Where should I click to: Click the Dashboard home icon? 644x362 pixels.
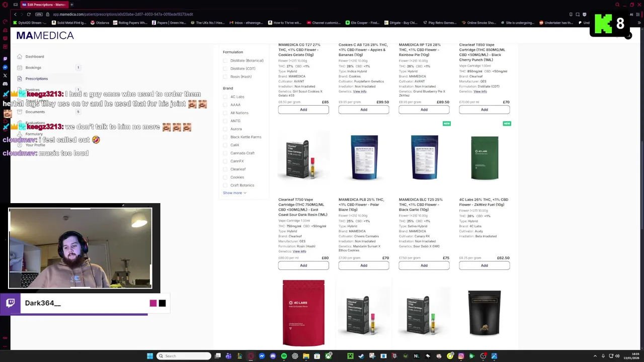tap(20, 56)
